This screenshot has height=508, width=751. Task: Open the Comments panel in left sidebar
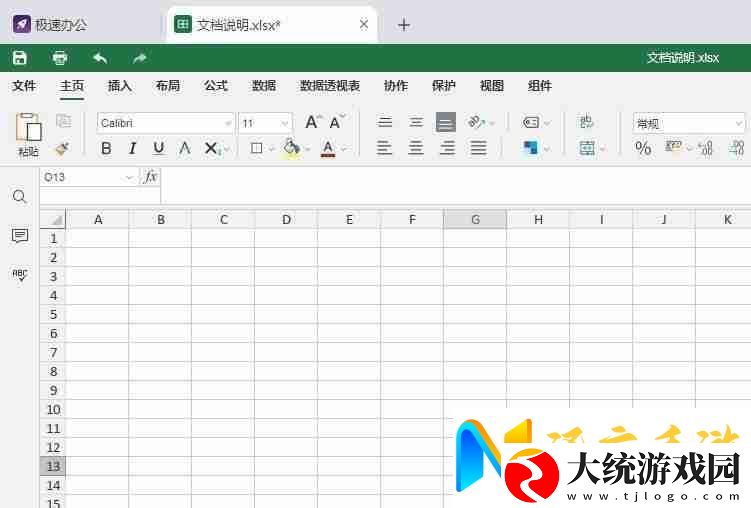(x=20, y=235)
